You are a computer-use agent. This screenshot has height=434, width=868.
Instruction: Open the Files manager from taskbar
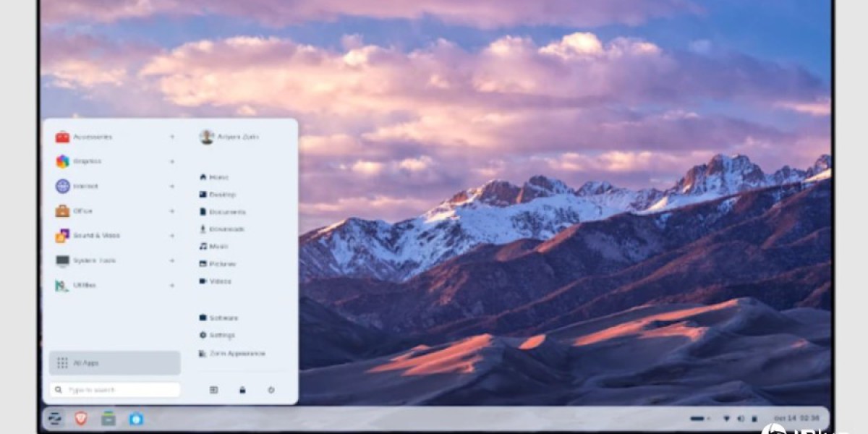tap(109, 418)
